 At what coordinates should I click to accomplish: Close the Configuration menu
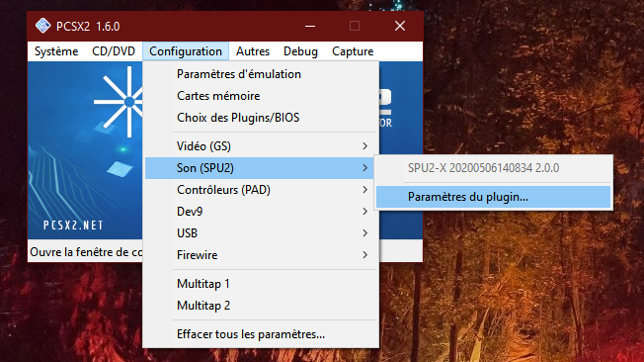coord(186,51)
